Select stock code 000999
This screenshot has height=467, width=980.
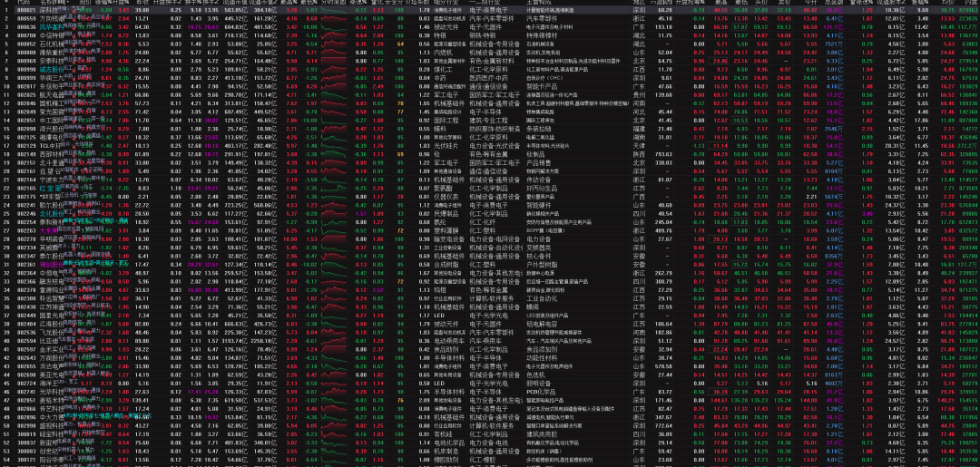pos(26,76)
